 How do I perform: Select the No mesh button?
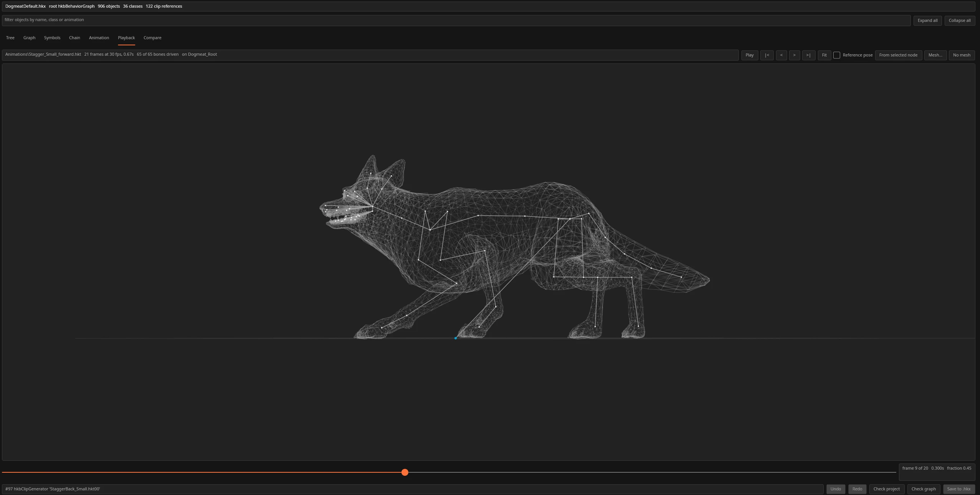click(x=962, y=55)
